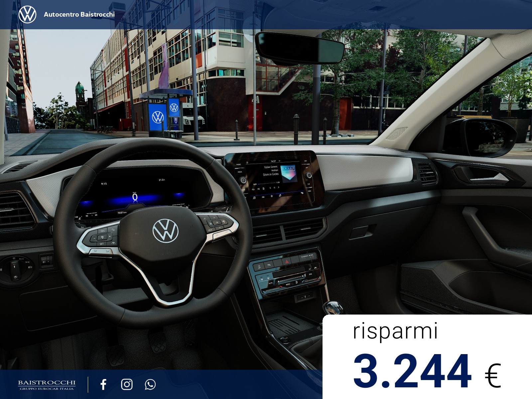
Task: Open the Facebook icon in footer
Action: pyautogui.click(x=103, y=384)
